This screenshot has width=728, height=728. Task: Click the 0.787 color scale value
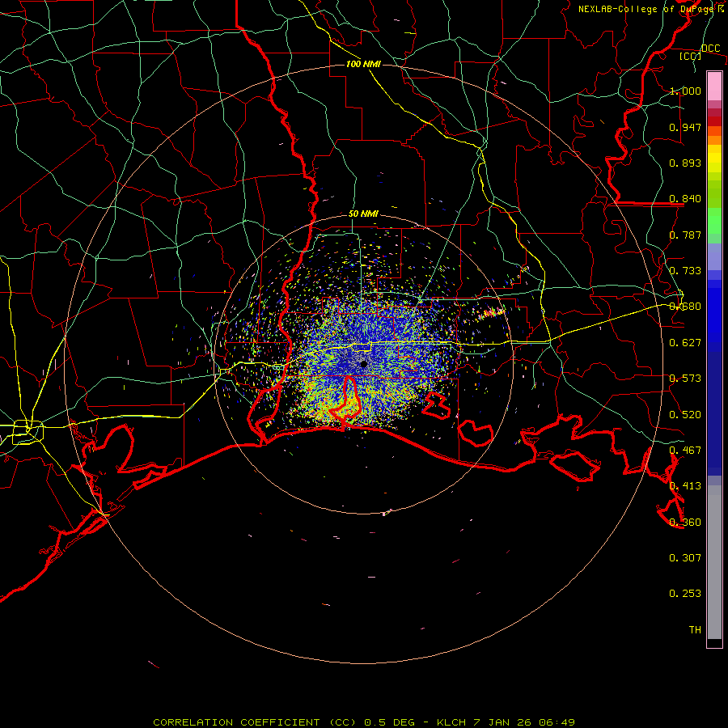[x=685, y=235]
